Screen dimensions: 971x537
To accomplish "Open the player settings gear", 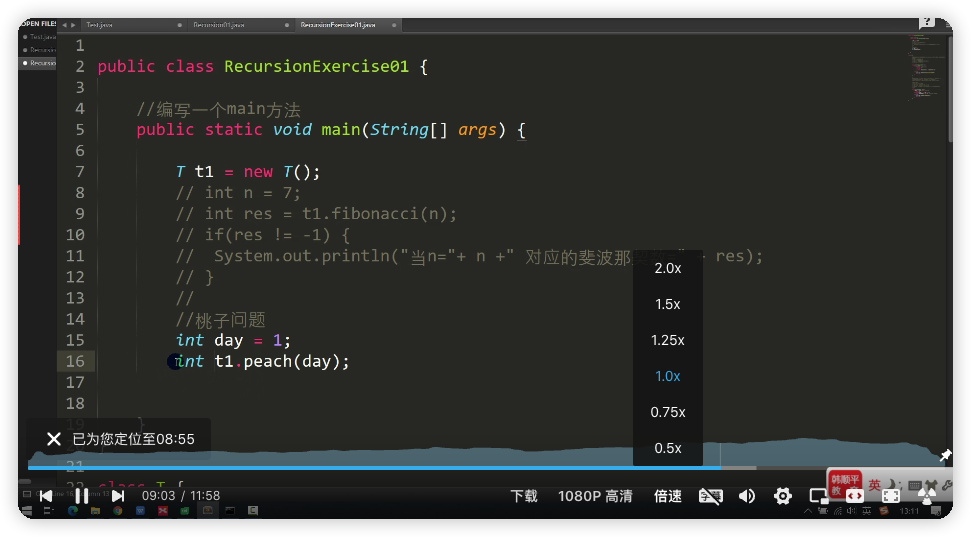I will (783, 496).
